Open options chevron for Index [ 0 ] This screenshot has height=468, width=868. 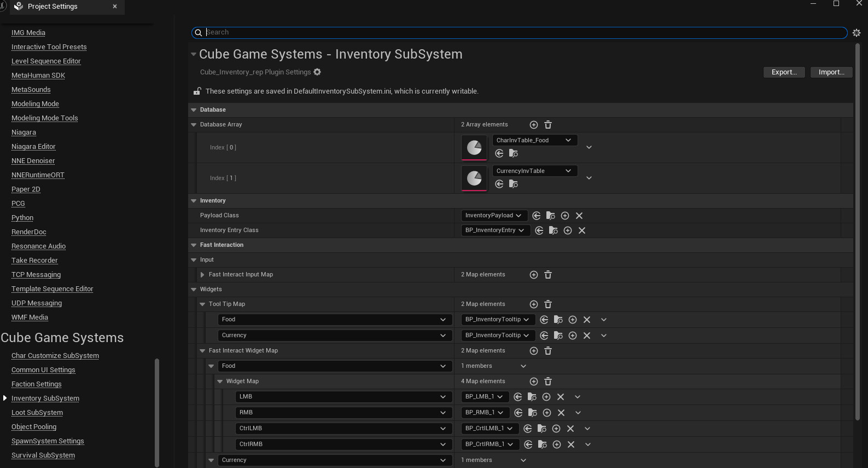pos(589,147)
